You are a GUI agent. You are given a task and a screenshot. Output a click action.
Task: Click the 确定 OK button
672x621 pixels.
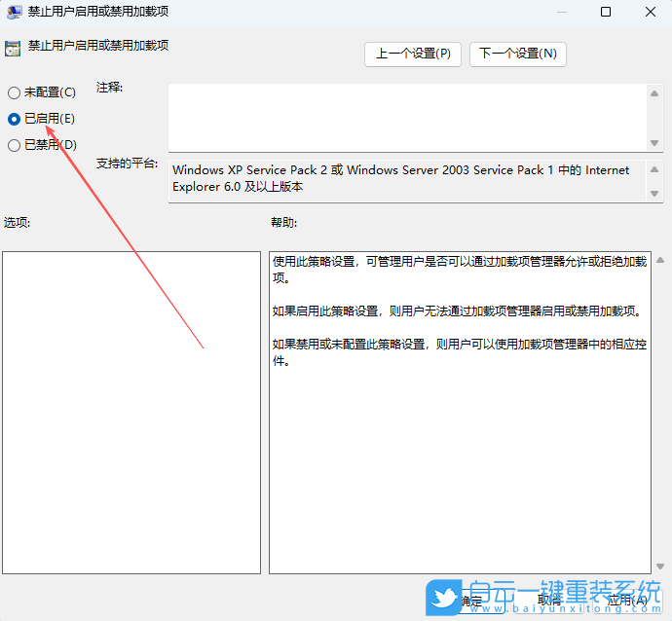click(471, 601)
